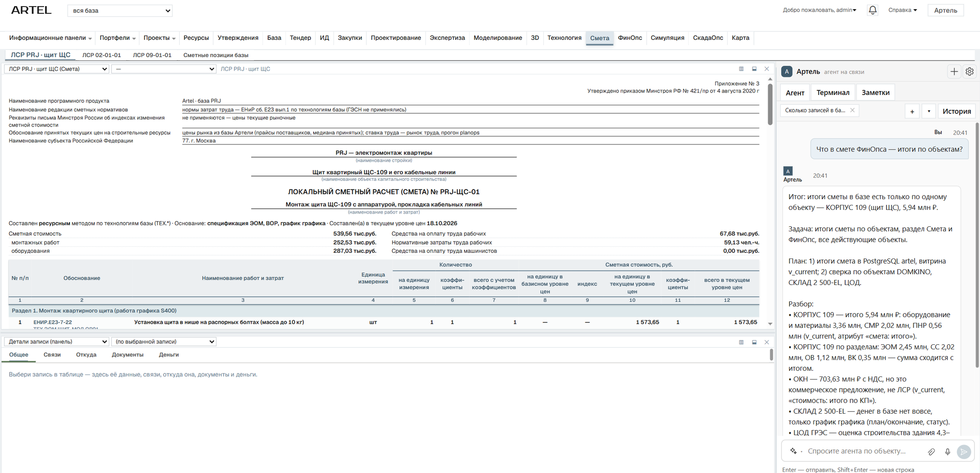Expand Информационные панели menu
This screenshot has width=980, height=473.
(x=51, y=38)
